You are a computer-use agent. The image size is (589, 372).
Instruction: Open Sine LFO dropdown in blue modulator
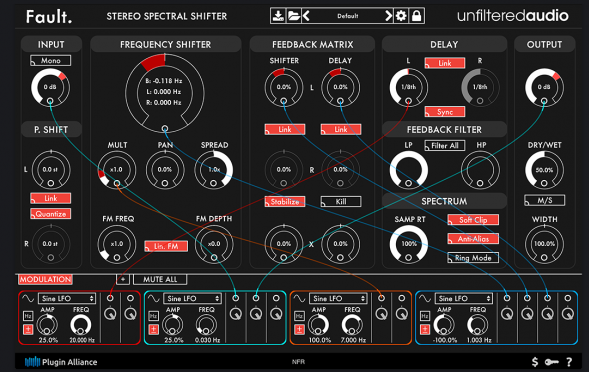(464, 298)
